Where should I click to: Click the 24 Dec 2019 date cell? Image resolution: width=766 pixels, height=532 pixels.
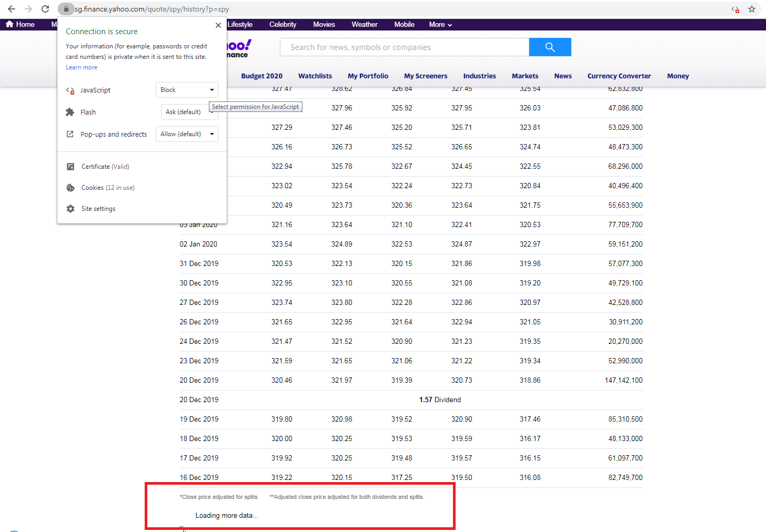pyautogui.click(x=199, y=341)
